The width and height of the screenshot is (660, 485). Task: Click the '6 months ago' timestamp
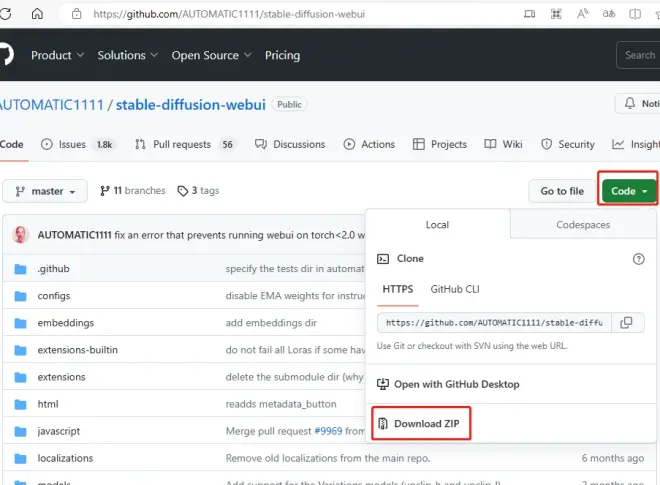coord(612,458)
